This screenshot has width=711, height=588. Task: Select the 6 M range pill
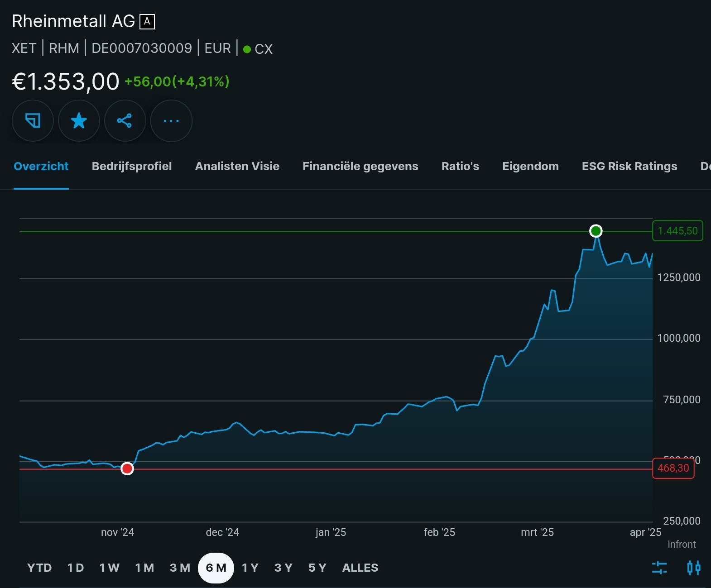tap(216, 568)
